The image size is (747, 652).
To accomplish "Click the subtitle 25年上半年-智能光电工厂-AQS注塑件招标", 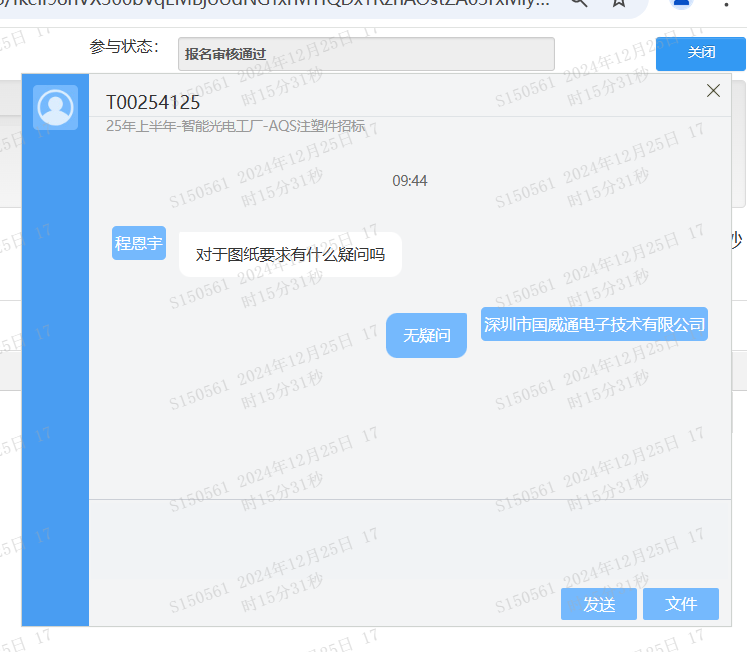I will [x=236, y=127].
